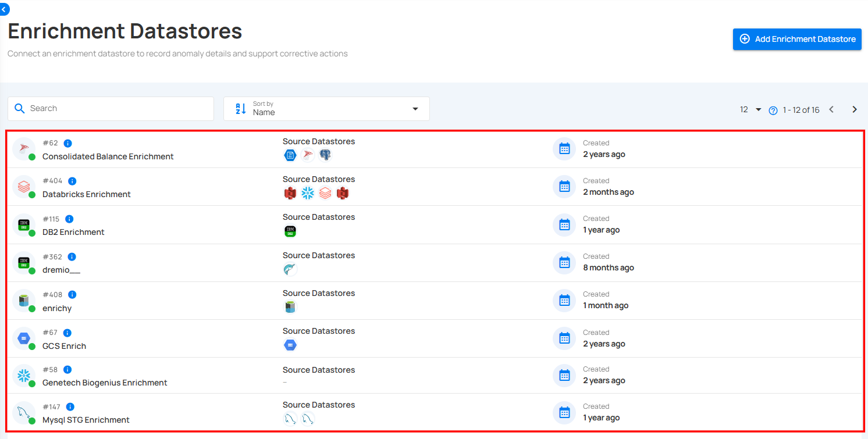This screenshot has width=868, height=439.
Task: Click PostgreSQL source icon in Consolidated Balance row
Action: coord(325,155)
